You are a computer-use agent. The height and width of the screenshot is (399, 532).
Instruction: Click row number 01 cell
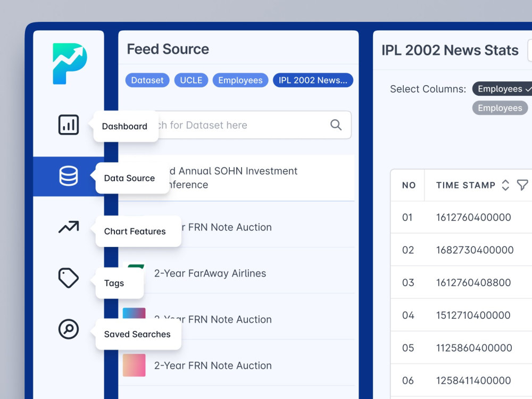(x=407, y=217)
